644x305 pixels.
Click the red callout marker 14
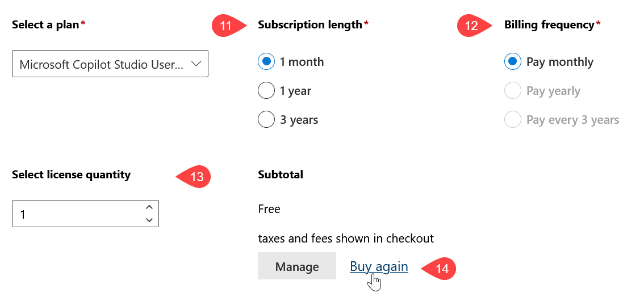tap(438, 269)
